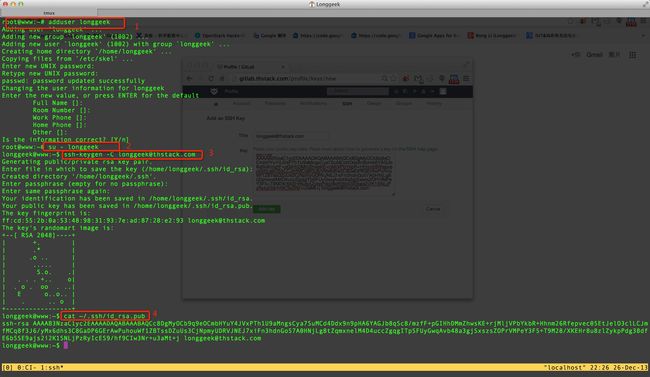Click the key fingerprint line ff:cd:55:2b

(133, 221)
